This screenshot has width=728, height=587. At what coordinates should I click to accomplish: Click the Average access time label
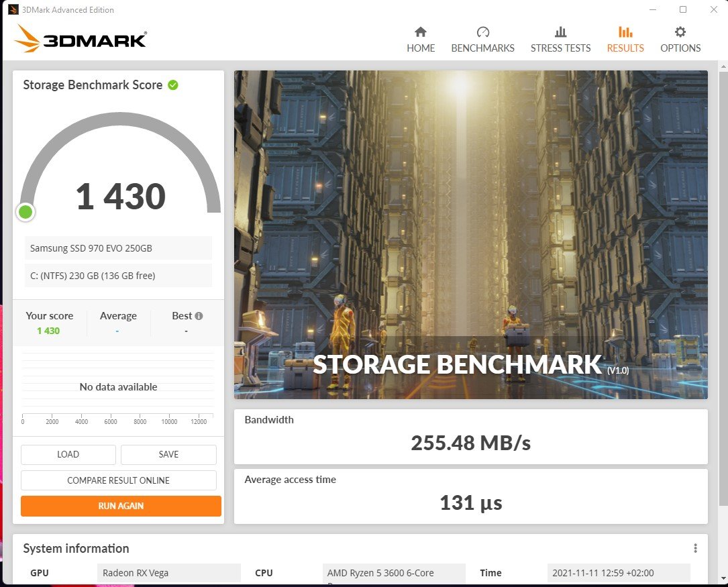tap(290, 480)
